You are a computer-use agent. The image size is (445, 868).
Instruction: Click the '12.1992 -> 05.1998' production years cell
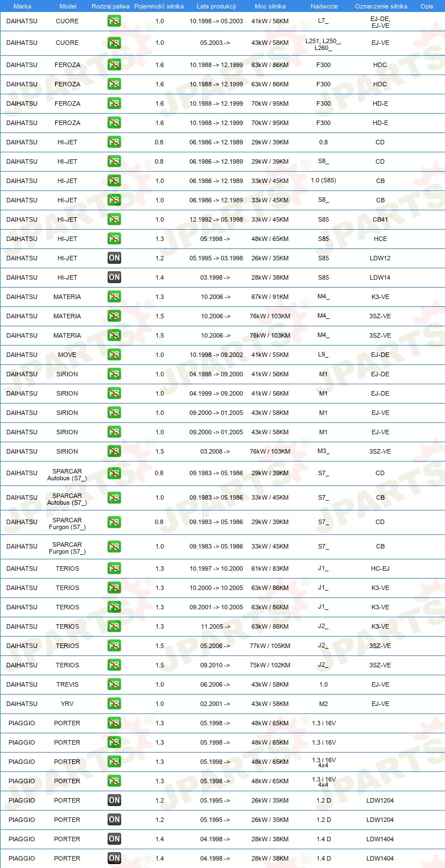[x=216, y=219]
